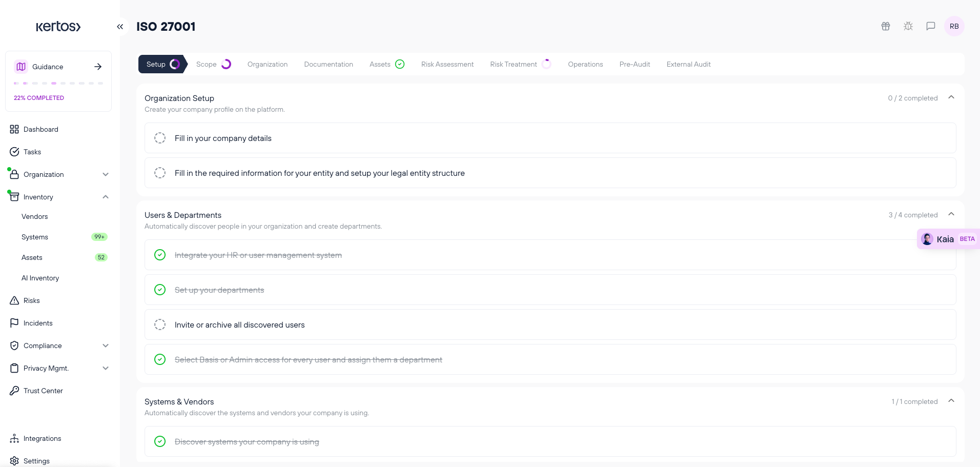Screen dimensions: 980x467
Task: Toggle 'Fill in your company details' status circle
Action: click(160, 138)
